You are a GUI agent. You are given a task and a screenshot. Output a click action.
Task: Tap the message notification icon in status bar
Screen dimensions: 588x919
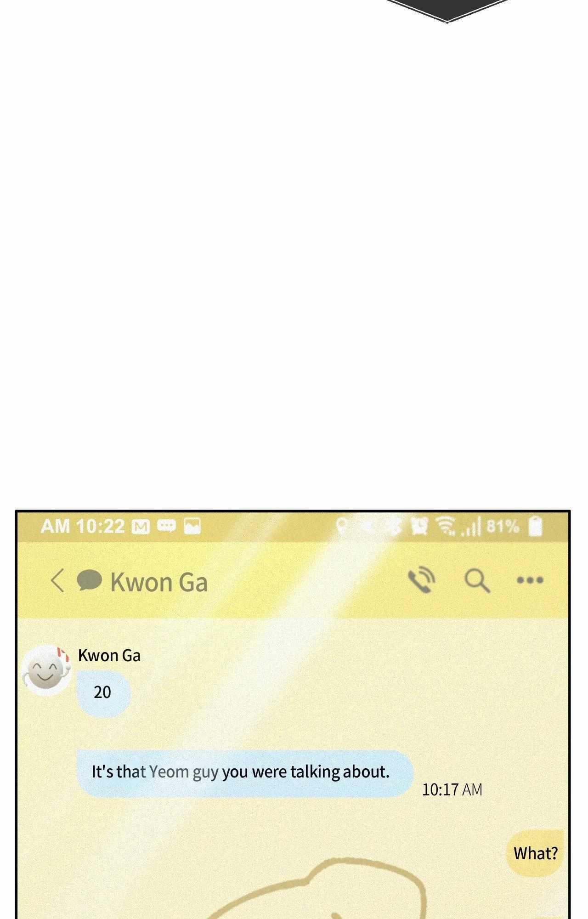166,525
